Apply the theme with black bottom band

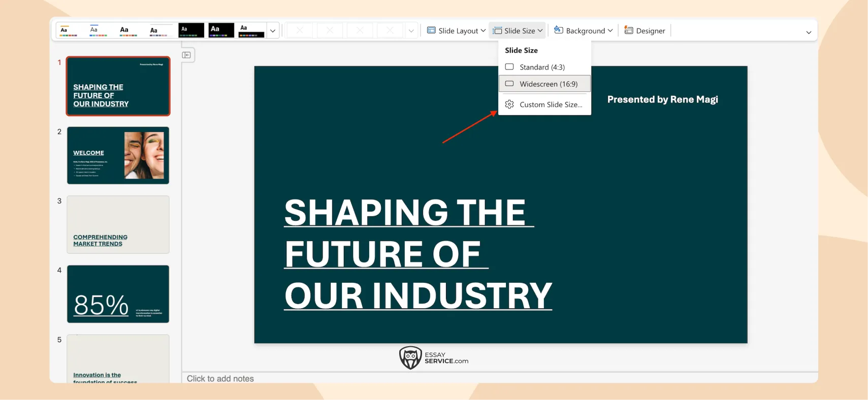(x=251, y=30)
